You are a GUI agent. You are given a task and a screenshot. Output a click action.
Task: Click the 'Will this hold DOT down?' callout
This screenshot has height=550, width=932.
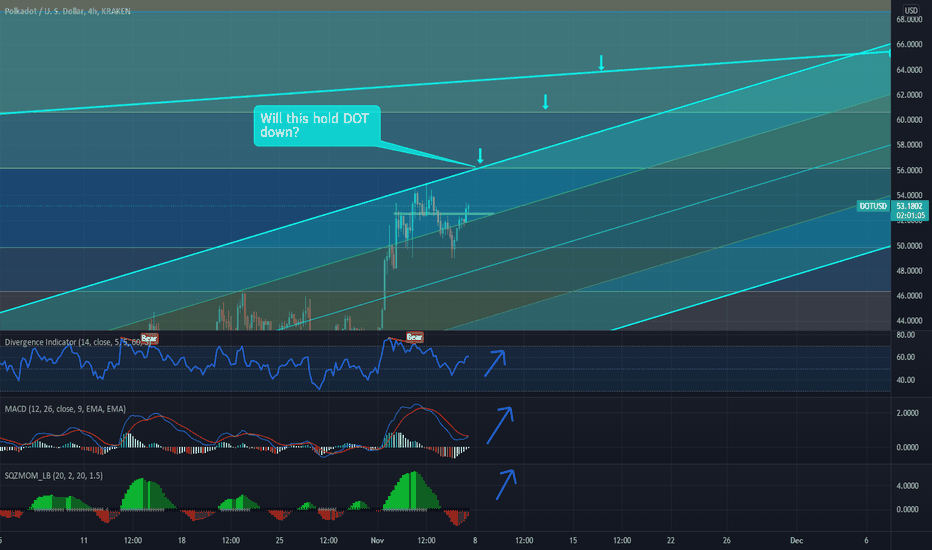pyautogui.click(x=317, y=125)
